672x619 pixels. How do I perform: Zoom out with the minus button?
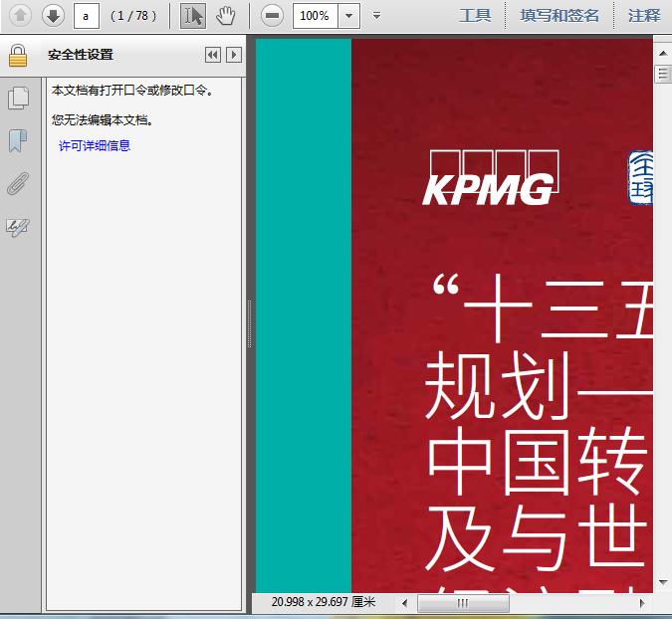click(x=272, y=16)
